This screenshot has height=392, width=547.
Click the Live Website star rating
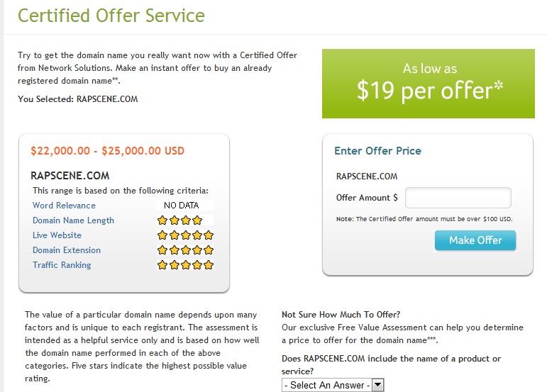tap(185, 235)
